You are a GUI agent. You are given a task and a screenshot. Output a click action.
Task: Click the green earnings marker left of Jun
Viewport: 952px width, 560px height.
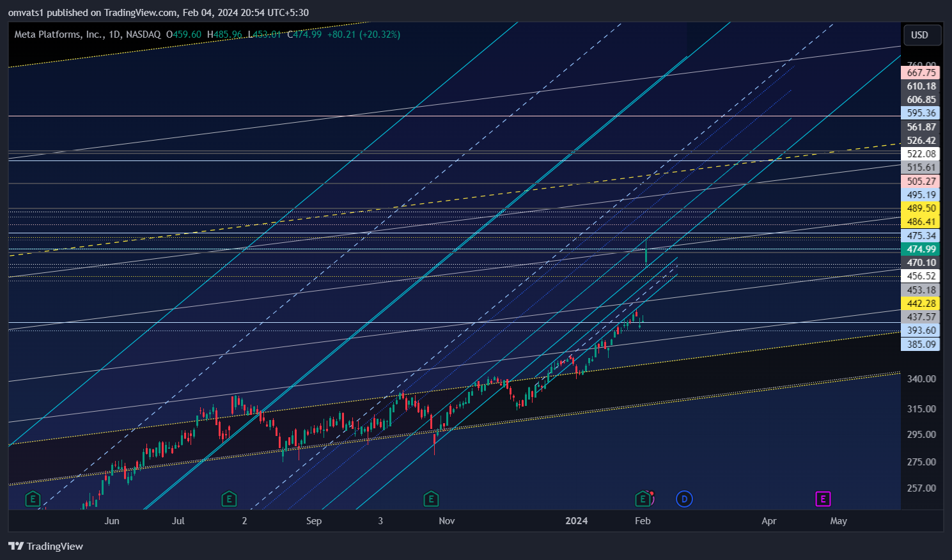pyautogui.click(x=33, y=499)
